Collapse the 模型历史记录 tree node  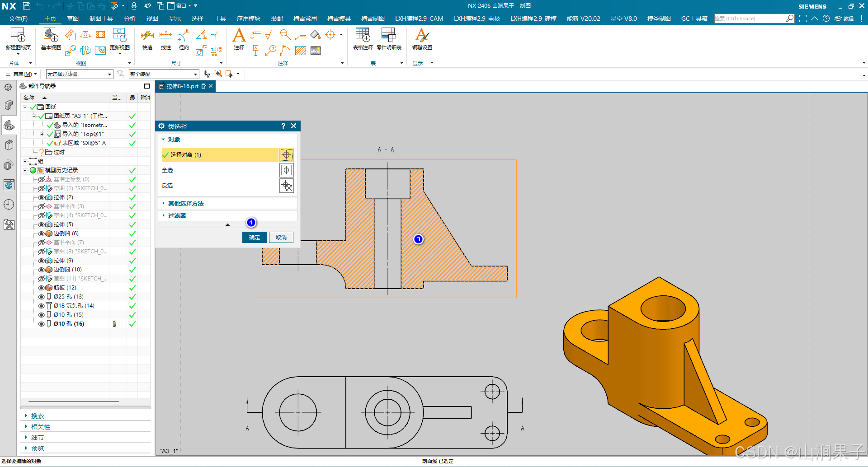pyautogui.click(x=25, y=170)
